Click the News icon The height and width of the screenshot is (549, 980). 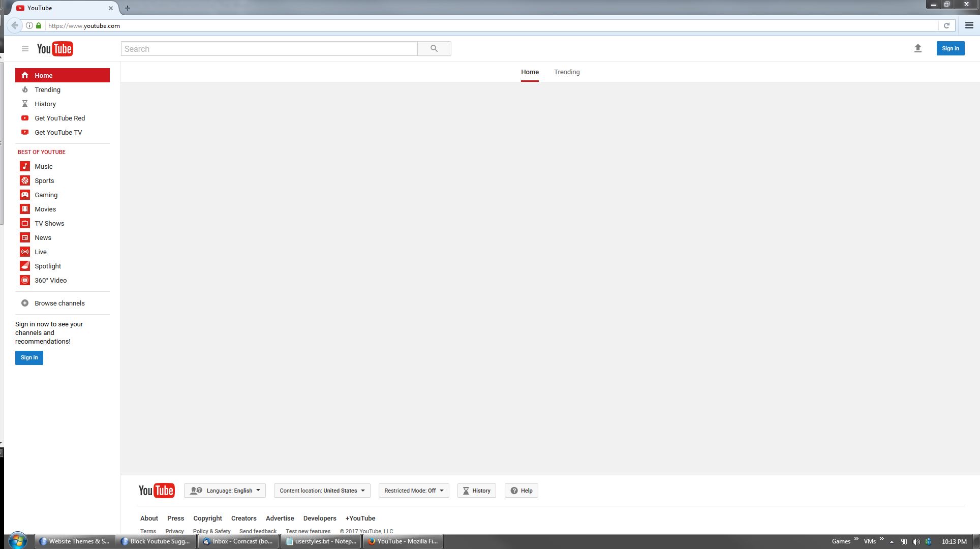point(25,237)
